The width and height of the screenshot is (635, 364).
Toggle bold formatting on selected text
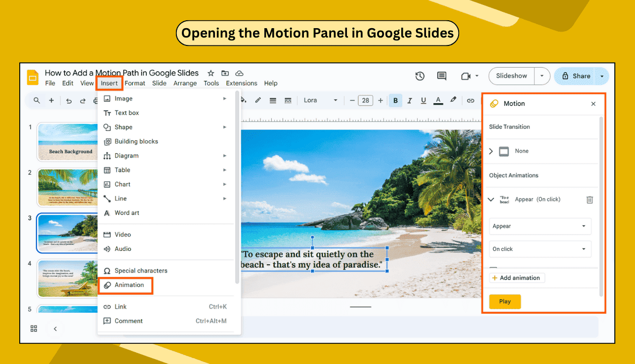(x=395, y=100)
